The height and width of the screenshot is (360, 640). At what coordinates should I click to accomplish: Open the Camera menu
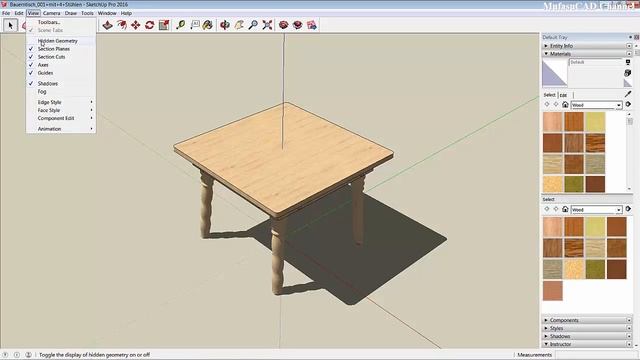(51, 13)
